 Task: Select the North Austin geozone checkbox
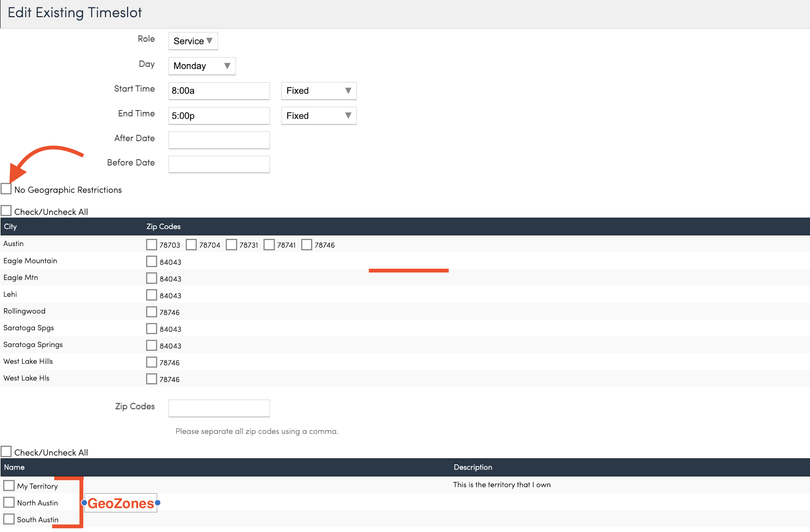[9, 502]
